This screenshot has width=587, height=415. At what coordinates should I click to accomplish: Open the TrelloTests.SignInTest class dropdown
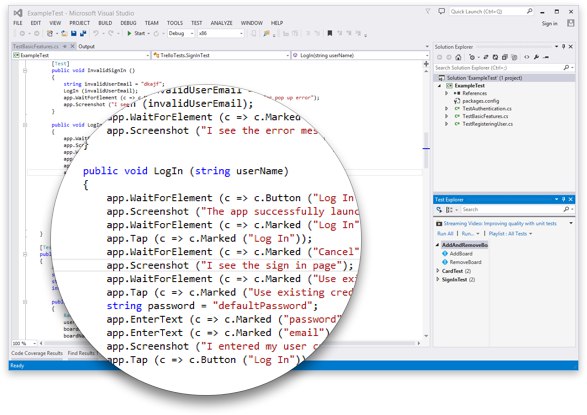[221, 55]
